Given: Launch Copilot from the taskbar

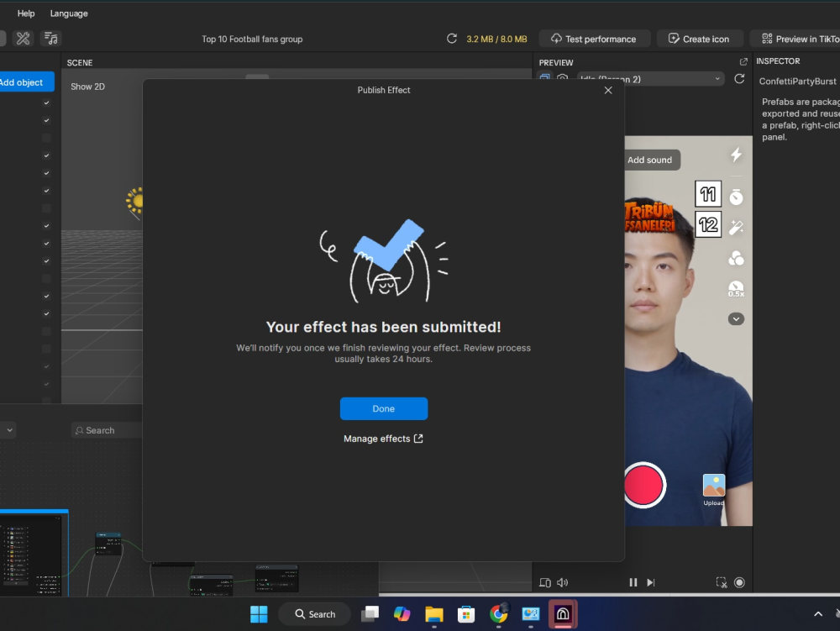Looking at the screenshot, I should point(402,614).
